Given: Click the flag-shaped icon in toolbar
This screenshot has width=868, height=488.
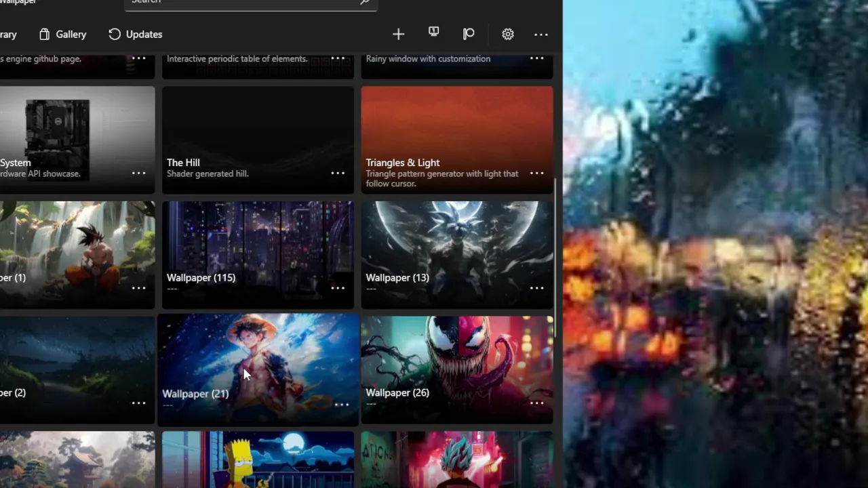Looking at the screenshot, I should pos(469,34).
